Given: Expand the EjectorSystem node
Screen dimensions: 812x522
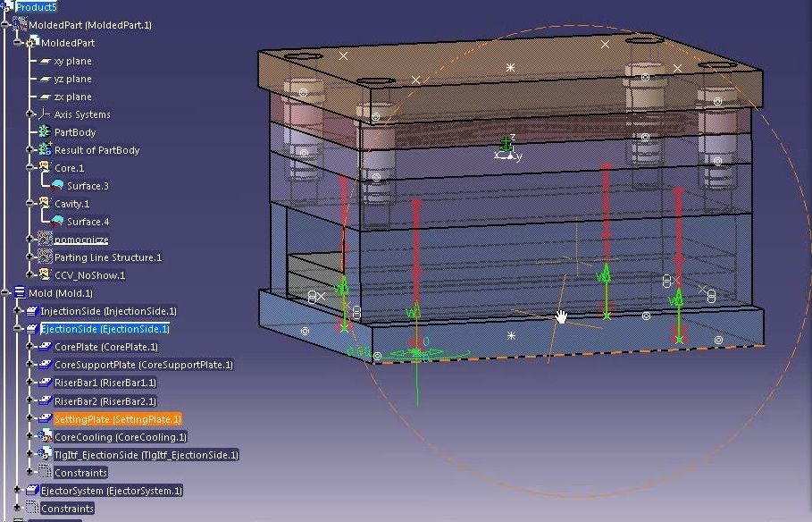Looking at the screenshot, I should coord(18,491).
